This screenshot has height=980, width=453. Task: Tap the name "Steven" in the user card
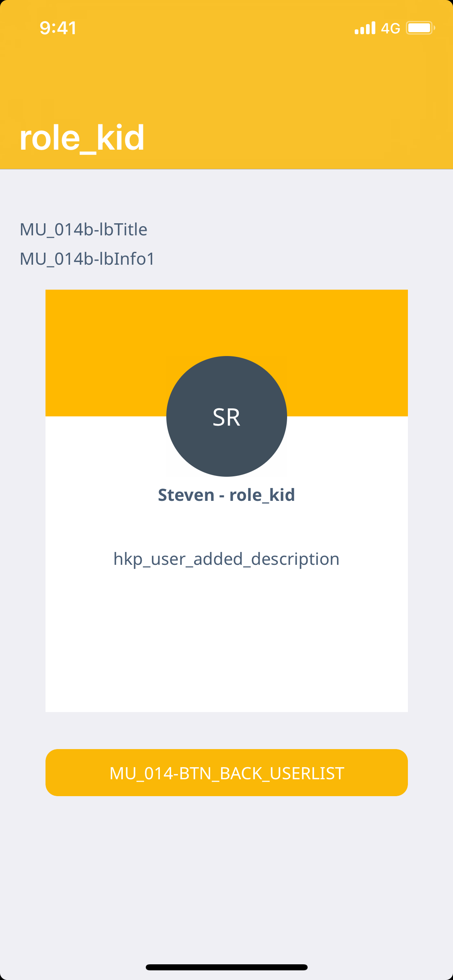tap(186, 495)
